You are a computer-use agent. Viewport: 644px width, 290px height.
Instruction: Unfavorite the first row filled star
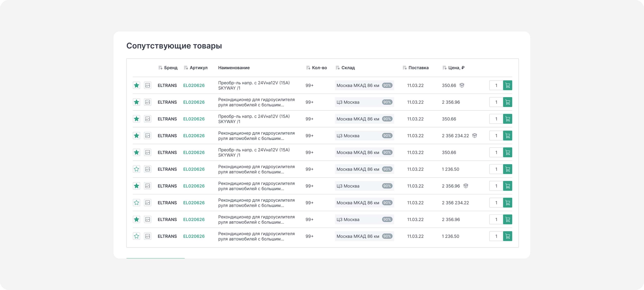(x=136, y=85)
